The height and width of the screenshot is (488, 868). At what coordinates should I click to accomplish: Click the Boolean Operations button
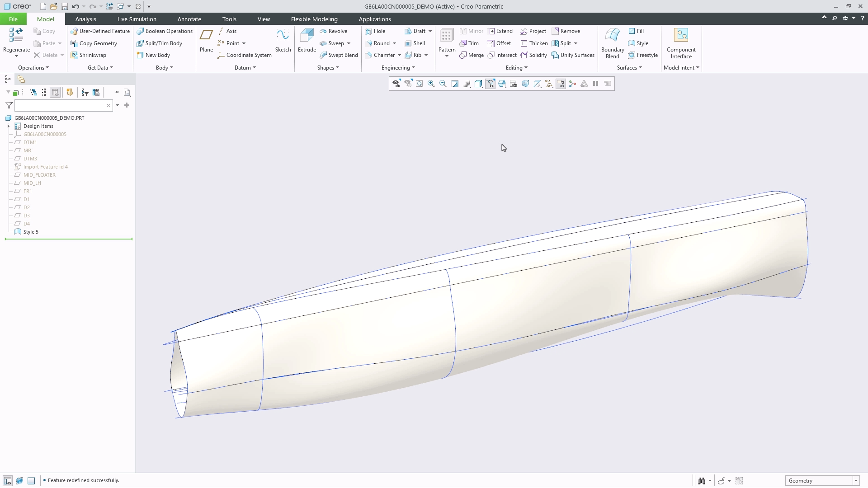pyautogui.click(x=165, y=31)
